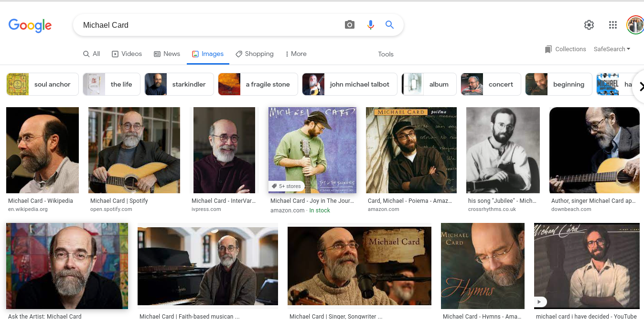Click the 'Michael Card - Wikipedia' caption
This screenshot has height=321, width=644.
41,201
